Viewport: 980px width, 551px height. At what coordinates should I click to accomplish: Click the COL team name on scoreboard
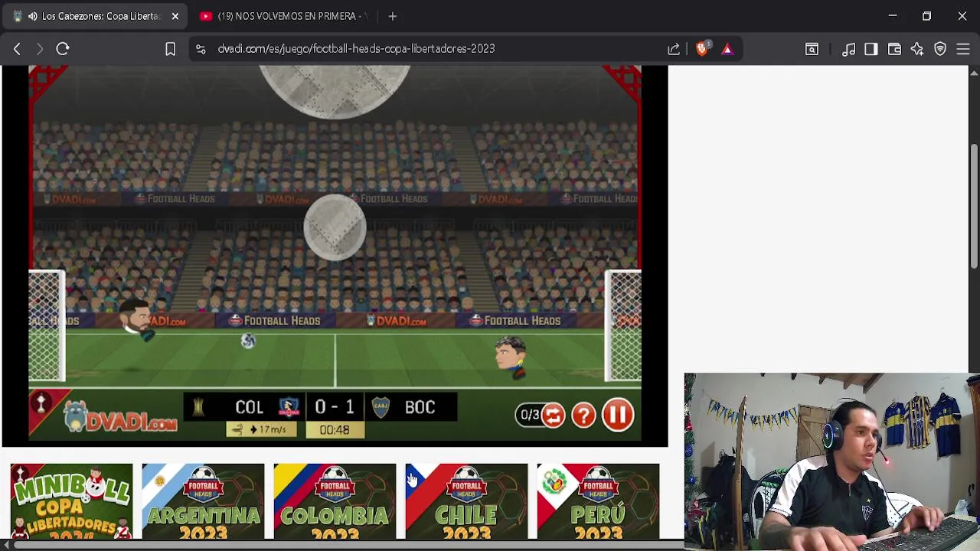(x=249, y=407)
